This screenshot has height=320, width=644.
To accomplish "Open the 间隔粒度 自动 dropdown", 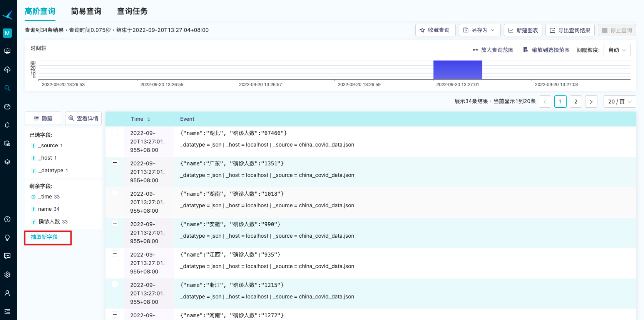I will tap(617, 50).
